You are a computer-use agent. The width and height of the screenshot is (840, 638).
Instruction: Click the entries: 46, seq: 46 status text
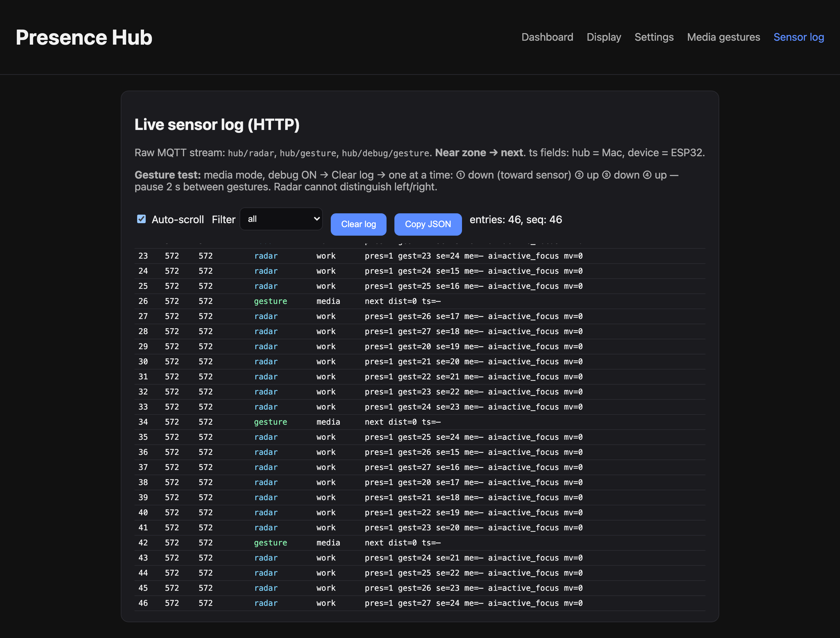516,220
